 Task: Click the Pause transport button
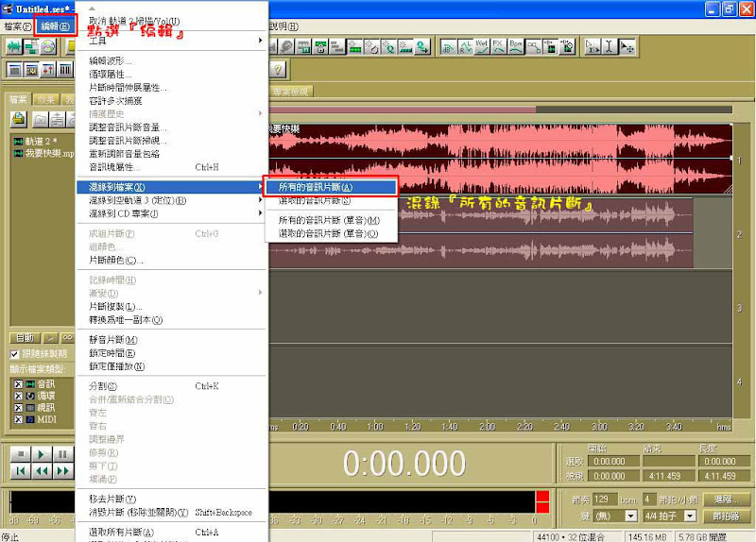point(62,454)
